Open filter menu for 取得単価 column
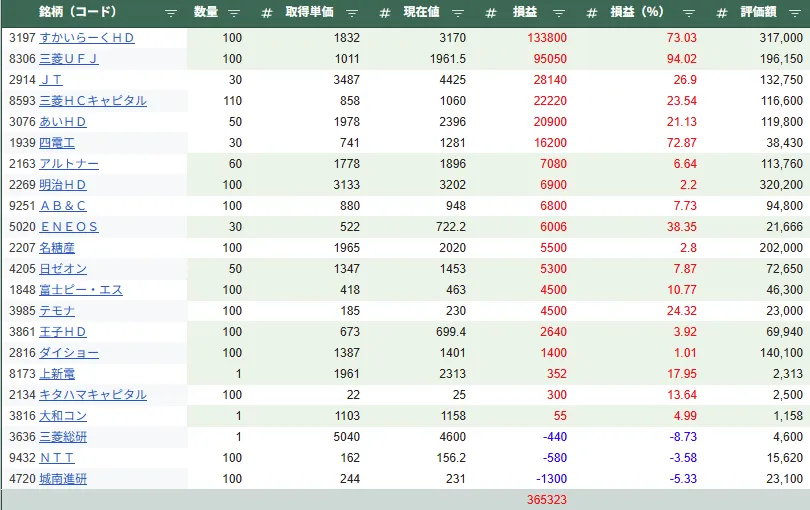This screenshot has width=810, height=510. coord(352,13)
